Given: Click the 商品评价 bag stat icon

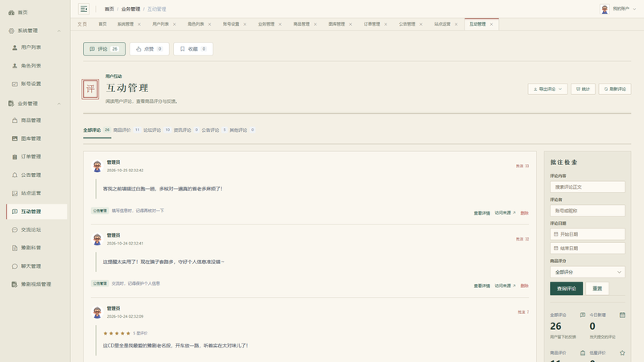Looking at the screenshot, I should [582, 352].
